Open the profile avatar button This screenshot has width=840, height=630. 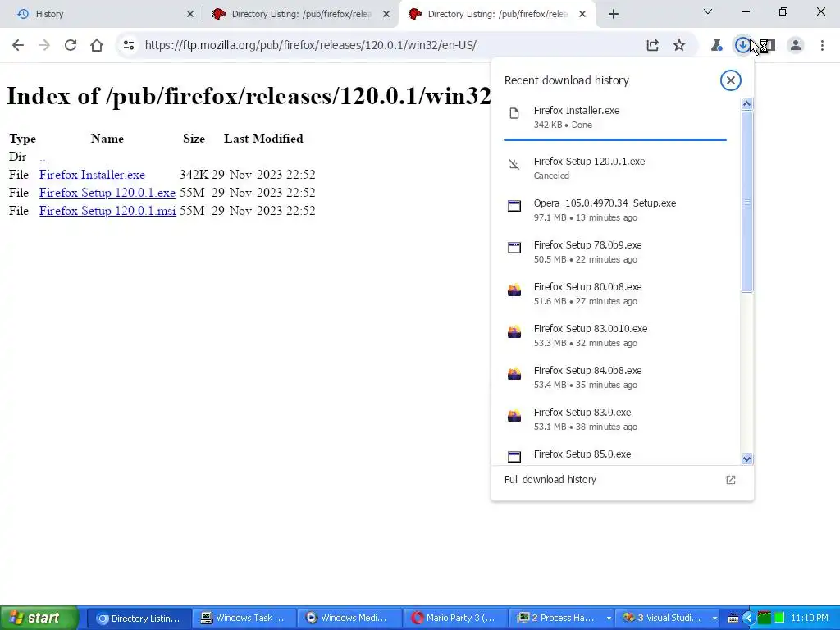pos(796,45)
